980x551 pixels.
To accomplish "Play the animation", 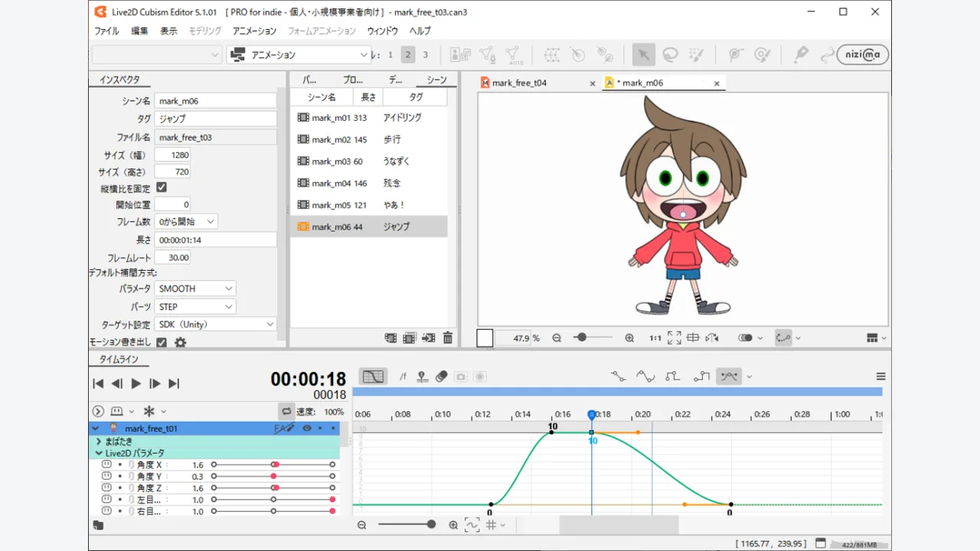I will pyautogui.click(x=136, y=383).
